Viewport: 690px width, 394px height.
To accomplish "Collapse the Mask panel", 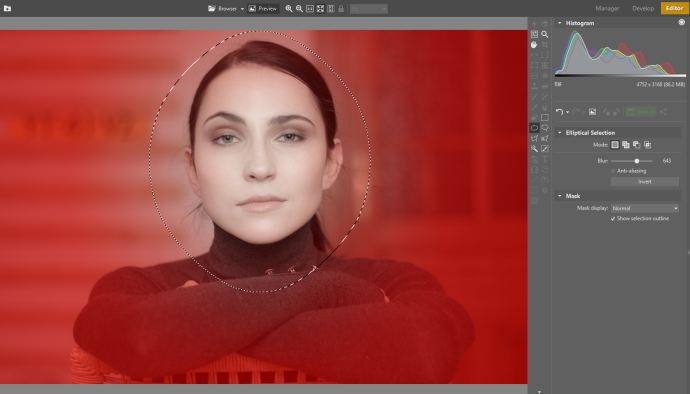I will 560,196.
